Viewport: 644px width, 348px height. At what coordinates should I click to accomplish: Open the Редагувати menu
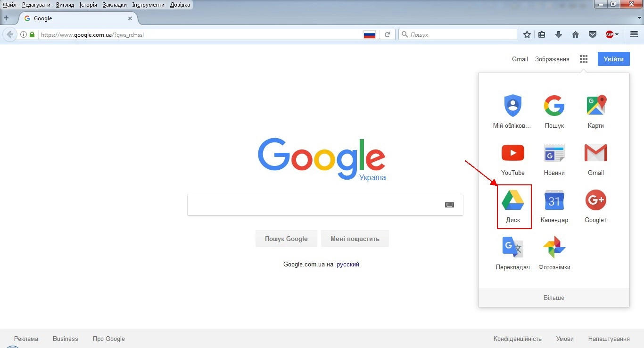click(x=36, y=5)
